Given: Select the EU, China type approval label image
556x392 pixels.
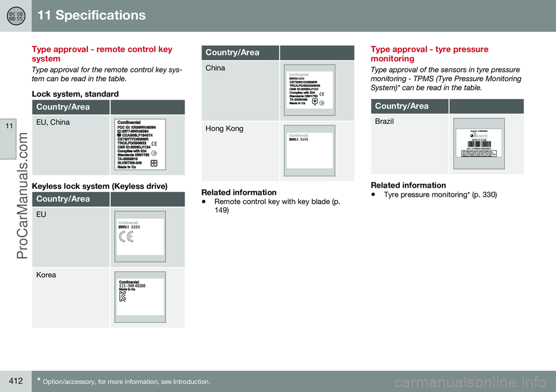Looking at the screenshot, I should pos(140,145).
